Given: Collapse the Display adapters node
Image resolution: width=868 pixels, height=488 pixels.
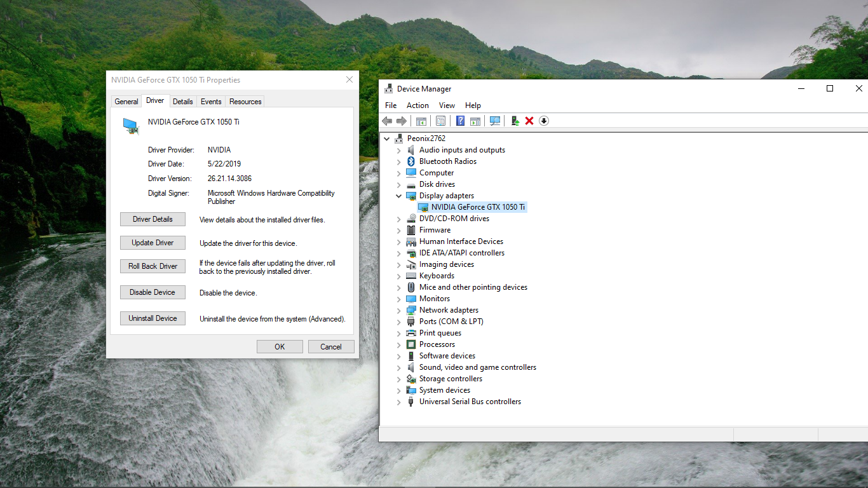Looking at the screenshot, I should click(399, 196).
